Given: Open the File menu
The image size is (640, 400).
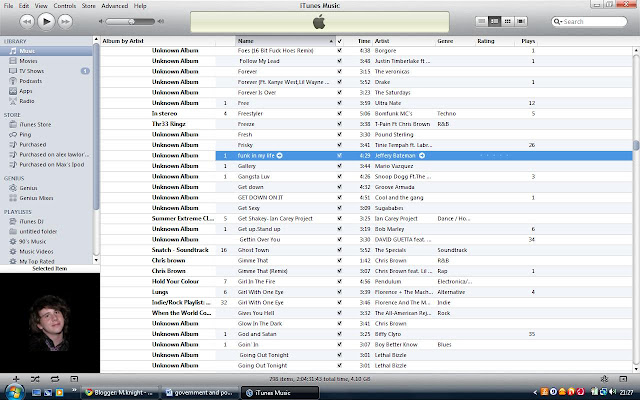Looking at the screenshot, I should (8, 6).
